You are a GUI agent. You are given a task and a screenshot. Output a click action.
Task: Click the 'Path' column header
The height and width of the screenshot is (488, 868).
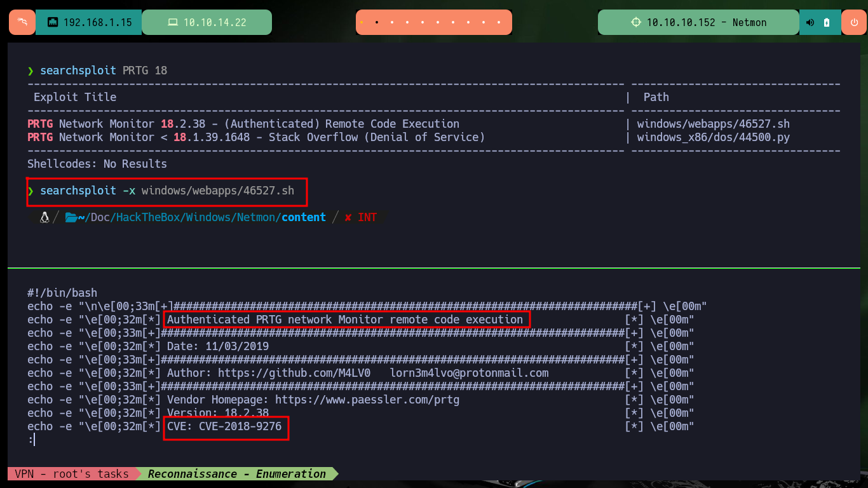tap(656, 97)
